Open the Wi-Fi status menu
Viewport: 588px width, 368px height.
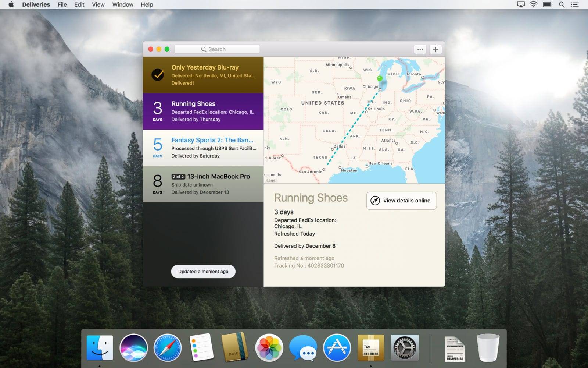[x=533, y=4]
